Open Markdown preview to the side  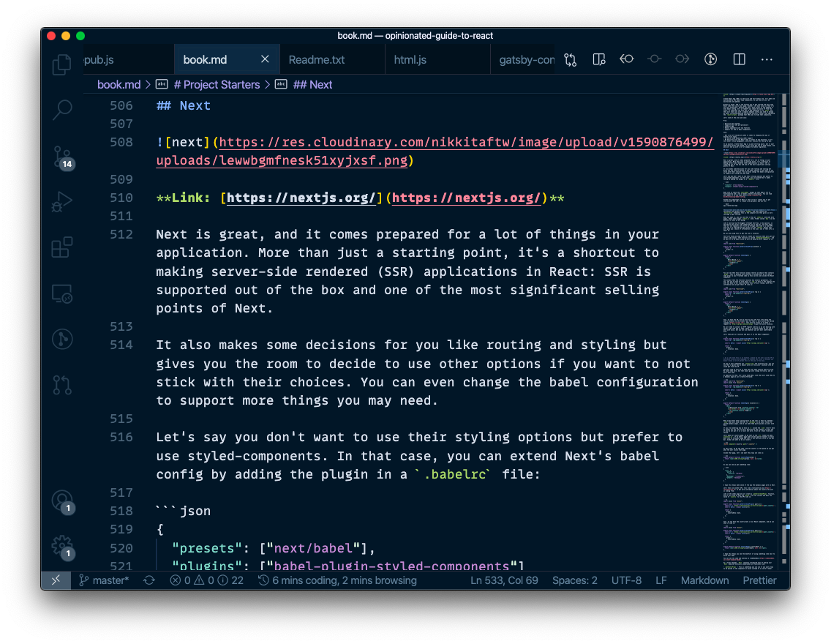(x=599, y=59)
